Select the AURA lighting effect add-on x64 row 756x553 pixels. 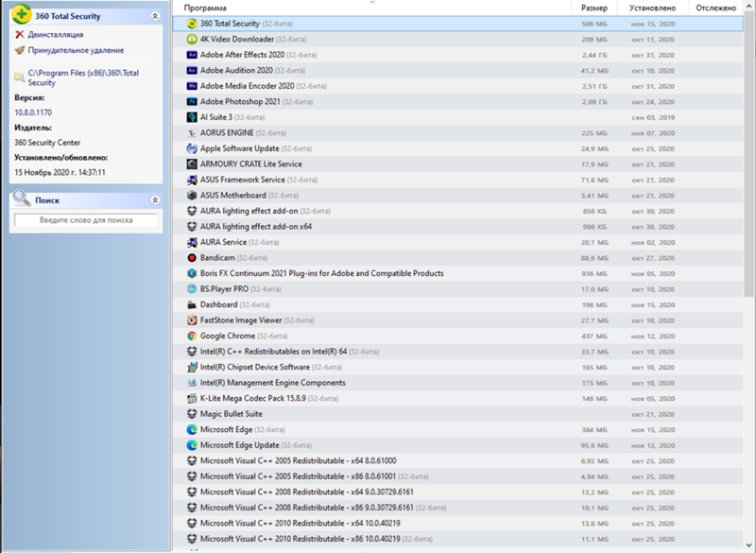tap(457, 227)
